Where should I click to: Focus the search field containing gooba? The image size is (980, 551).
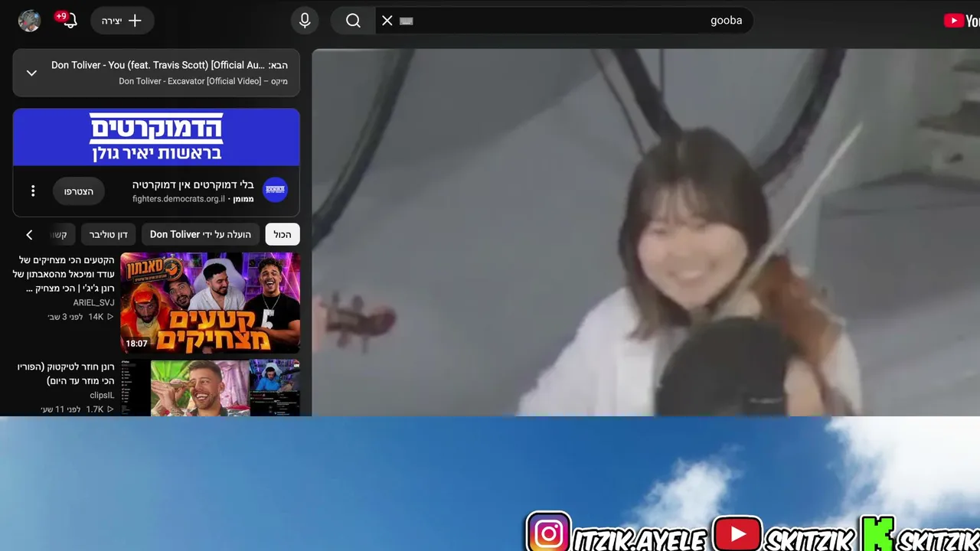click(x=564, y=21)
